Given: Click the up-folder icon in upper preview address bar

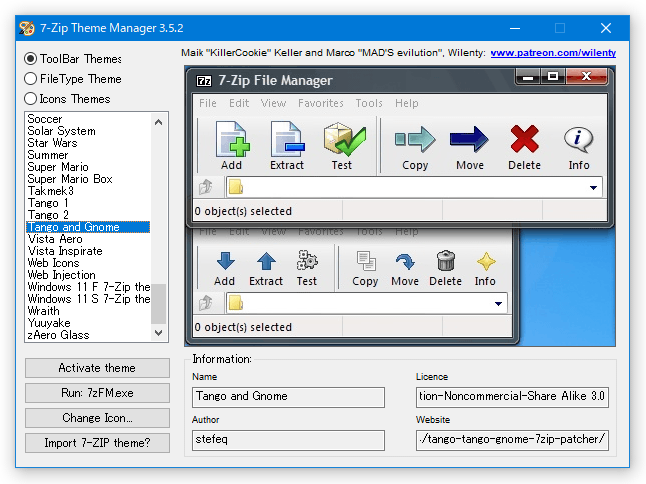Looking at the screenshot, I should [206, 187].
